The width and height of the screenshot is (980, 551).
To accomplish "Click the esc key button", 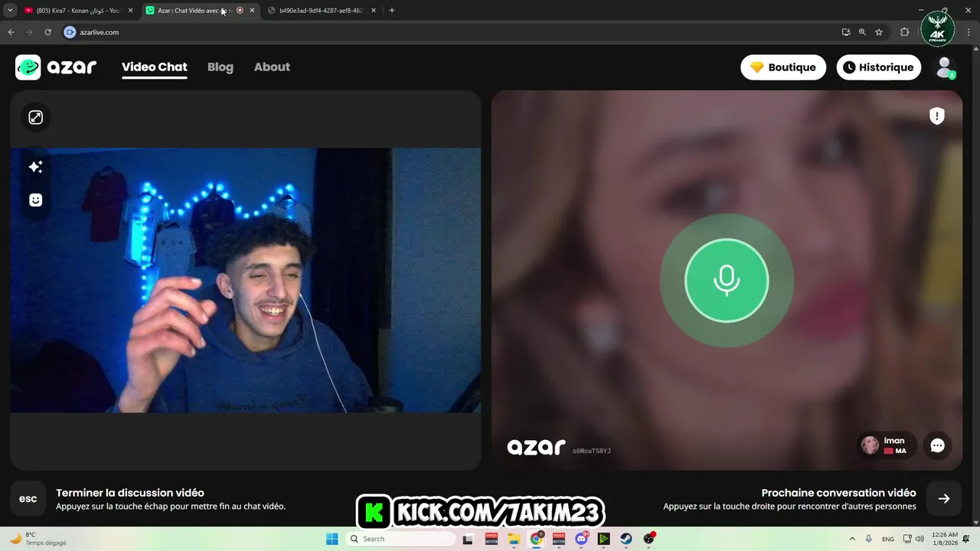I will tap(28, 499).
